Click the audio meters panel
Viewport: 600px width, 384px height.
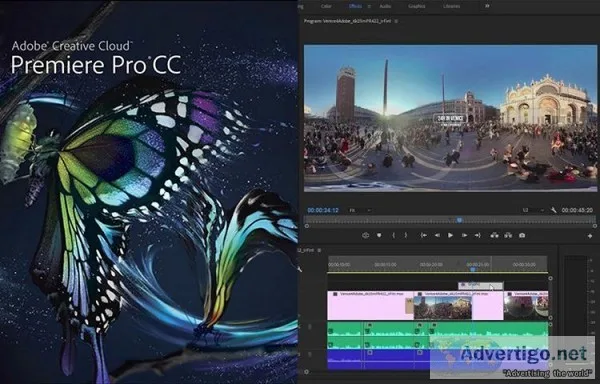tap(576, 312)
